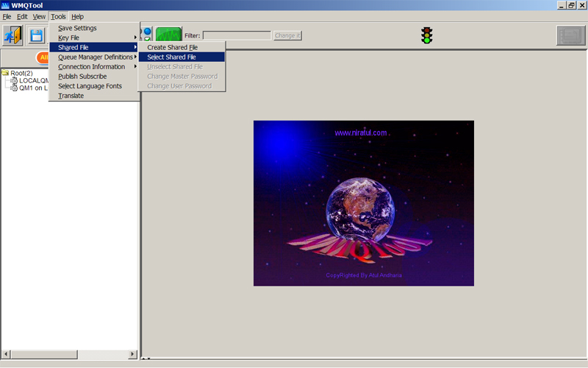Choose Save Settings from Tools menu
This screenshot has width=588, height=368.
click(x=95, y=28)
